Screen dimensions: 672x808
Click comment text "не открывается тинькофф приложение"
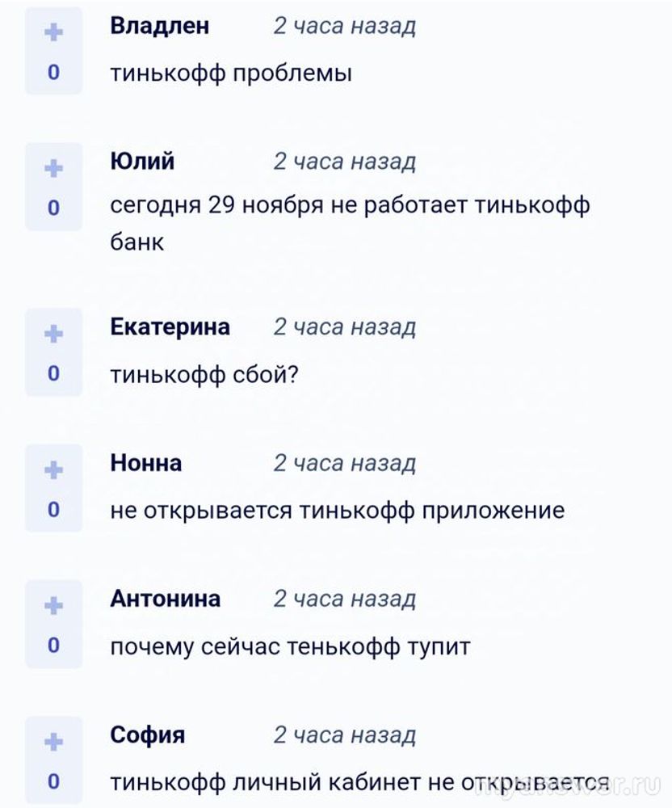pos(337,511)
